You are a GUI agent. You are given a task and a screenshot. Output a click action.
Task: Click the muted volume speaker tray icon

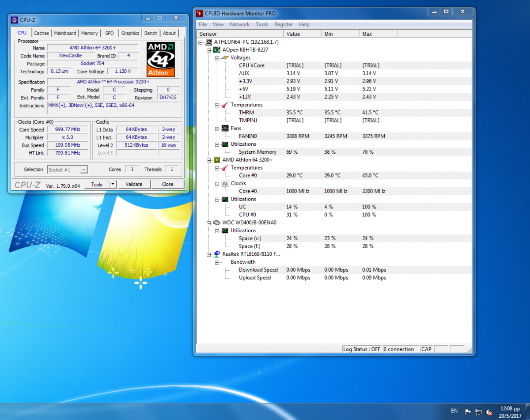click(x=489, y=412)
